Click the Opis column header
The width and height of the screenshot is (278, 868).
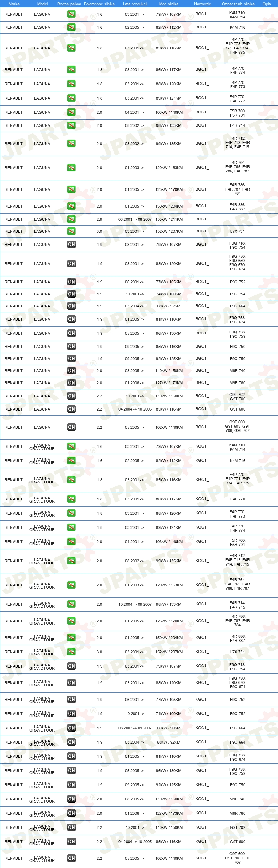click(x=267, y=4)
